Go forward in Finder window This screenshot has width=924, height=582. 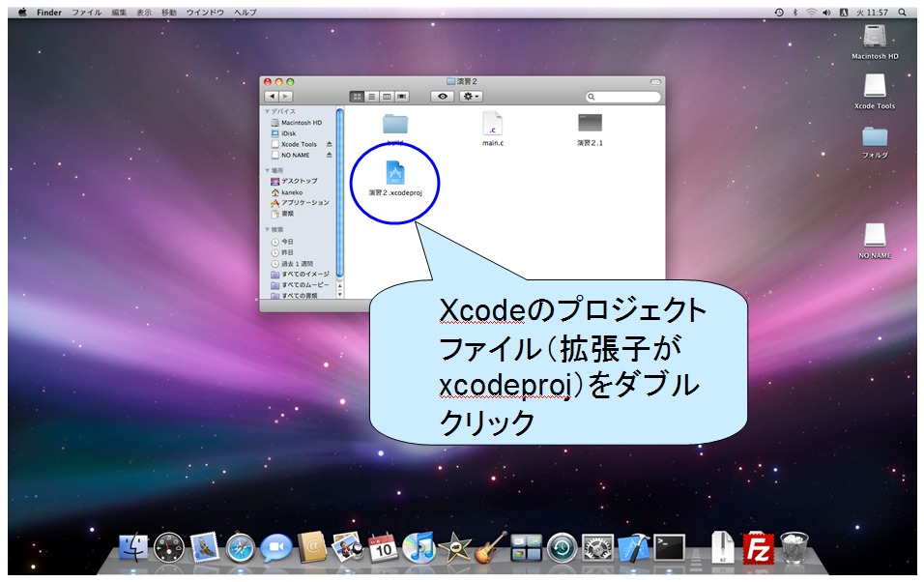coord(286,96)
